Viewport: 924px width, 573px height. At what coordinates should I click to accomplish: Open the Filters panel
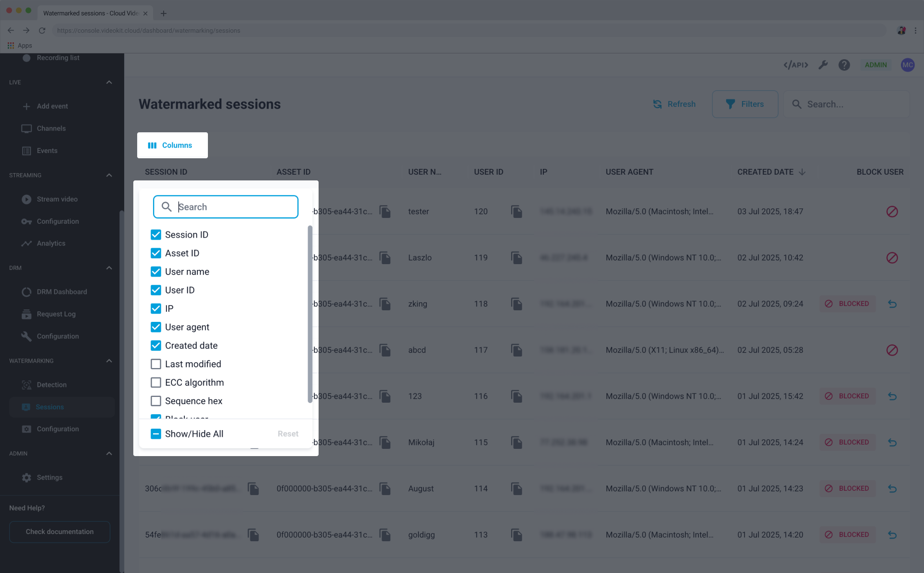coord(745,104)
